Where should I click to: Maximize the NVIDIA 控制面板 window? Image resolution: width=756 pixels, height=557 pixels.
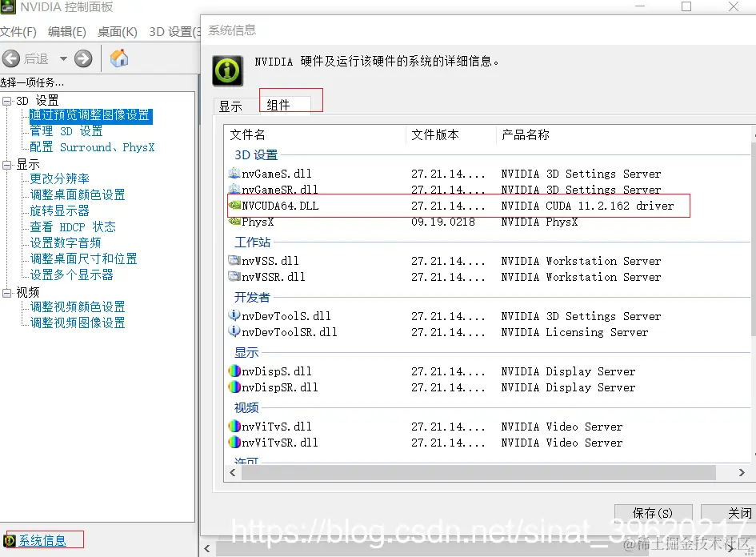686,6
